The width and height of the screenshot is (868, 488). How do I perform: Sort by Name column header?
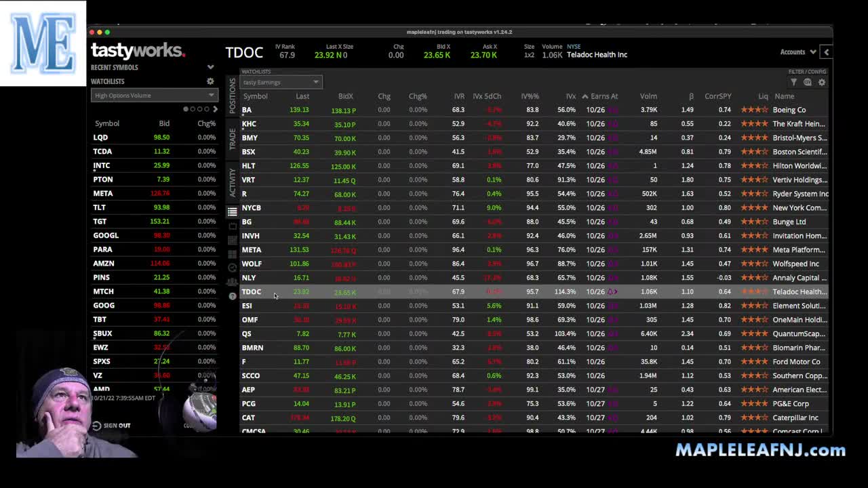[784, 96]
